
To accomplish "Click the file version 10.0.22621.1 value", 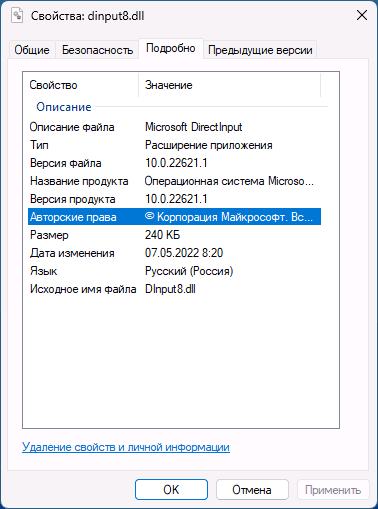I will coord(176,163).
